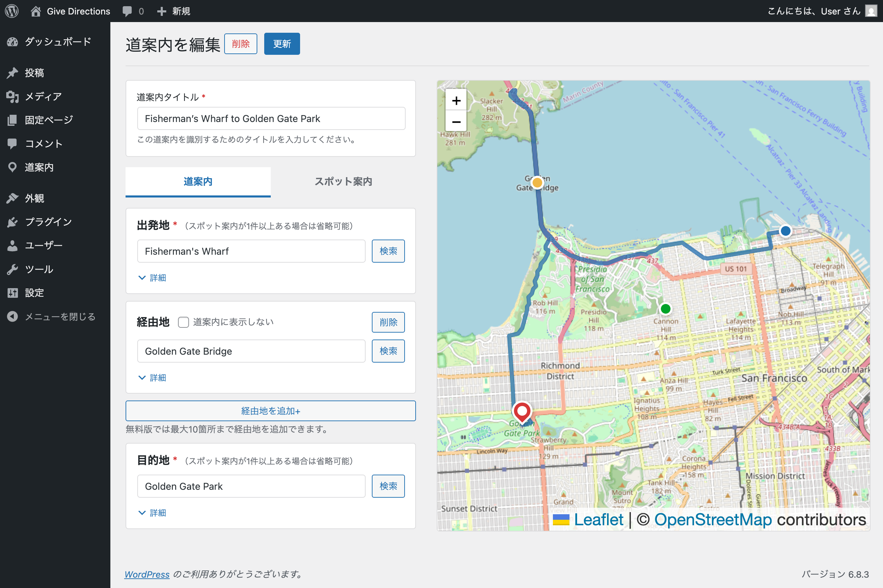Click 新規 plus icon in admin bar
Image resolution: width=883 pixels, height=588 pixels.
pos(162,11)
